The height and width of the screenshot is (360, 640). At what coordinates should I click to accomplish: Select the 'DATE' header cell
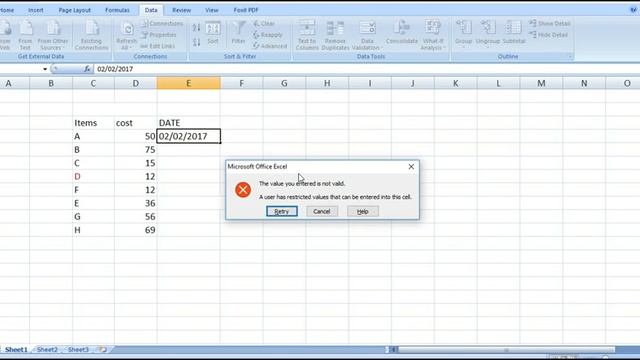point(189,123)
